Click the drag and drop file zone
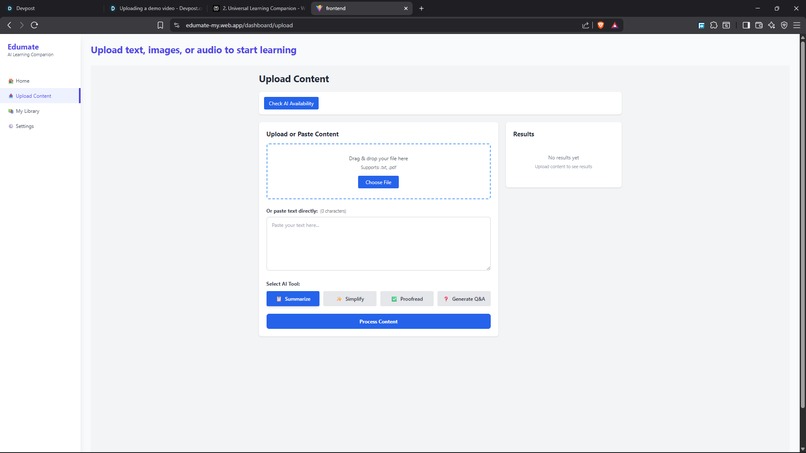This screenshot has height=453, width=806. tap(378, 171)
